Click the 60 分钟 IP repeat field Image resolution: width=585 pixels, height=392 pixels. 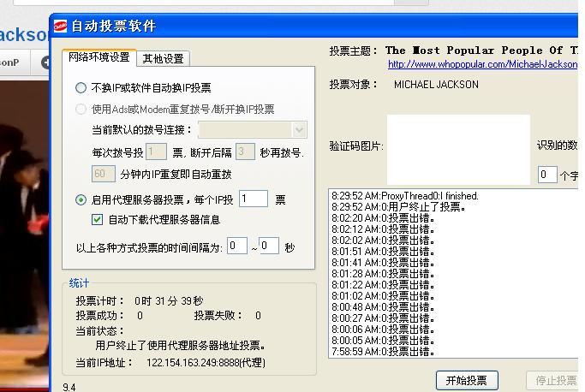pyautogui.click(x=103, y=174)
